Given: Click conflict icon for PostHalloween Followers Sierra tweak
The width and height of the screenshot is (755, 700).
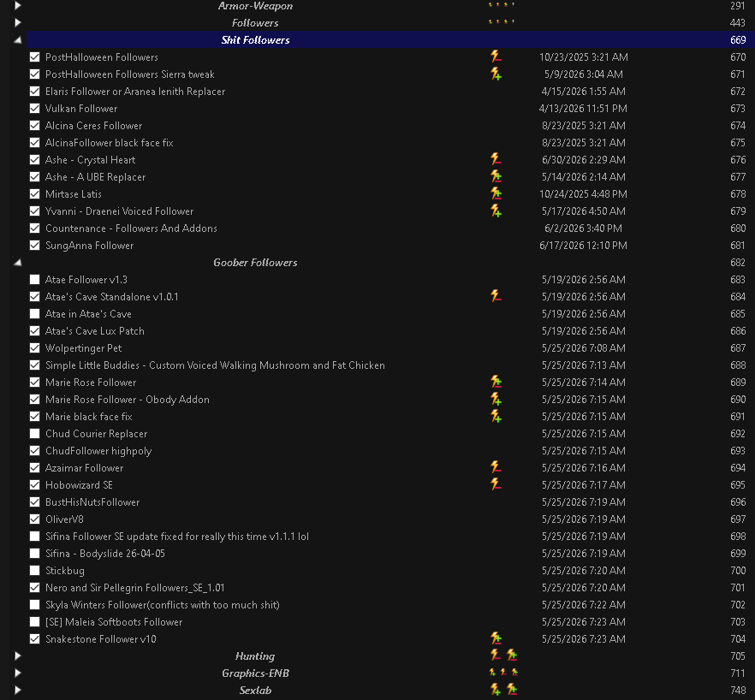Looking at the screenshot, I should click(496, 74).
